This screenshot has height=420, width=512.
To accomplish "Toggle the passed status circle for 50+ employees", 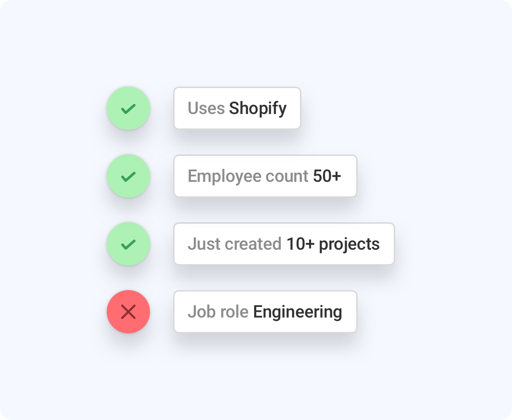I will (x=128, y=177).
